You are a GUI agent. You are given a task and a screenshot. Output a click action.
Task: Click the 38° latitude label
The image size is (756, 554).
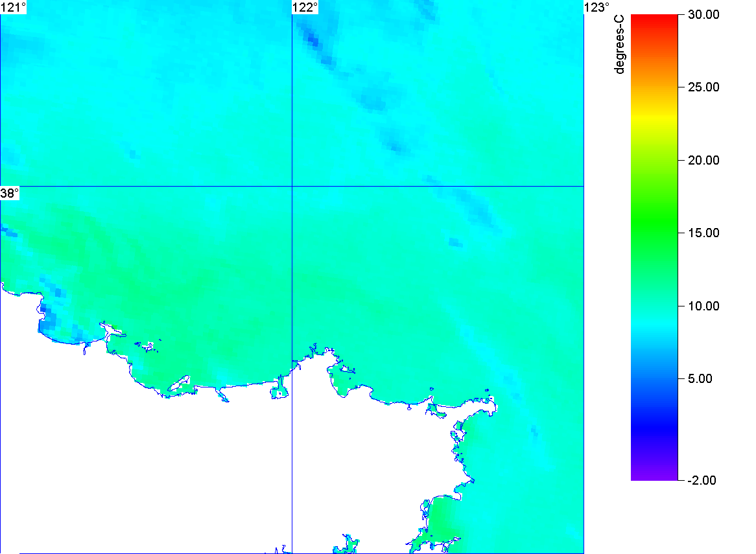pyautogui.click(x=10, y=194)
